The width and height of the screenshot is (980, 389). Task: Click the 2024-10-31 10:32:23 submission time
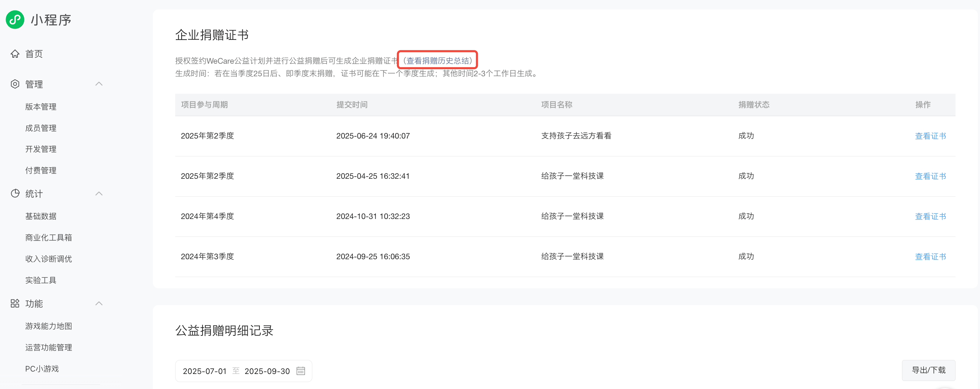pos(373,216)
